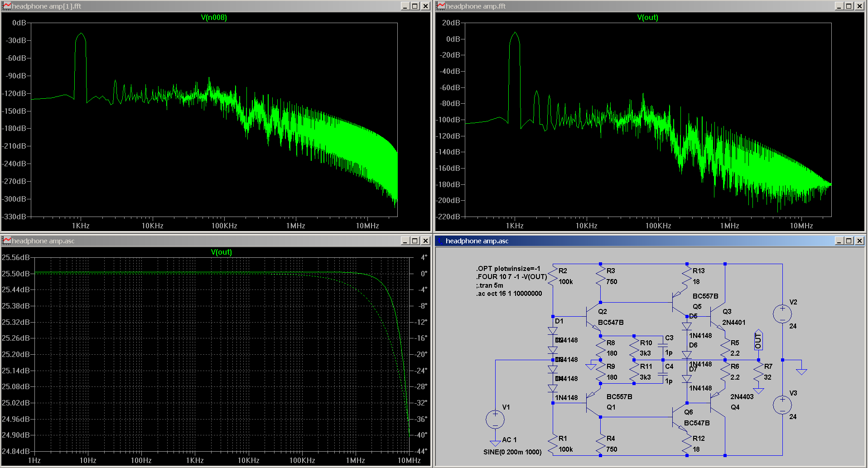The height and width of the screenshot is (468, 868).
Task: Select diode D6 1N4148
Action: click(687, 355)
